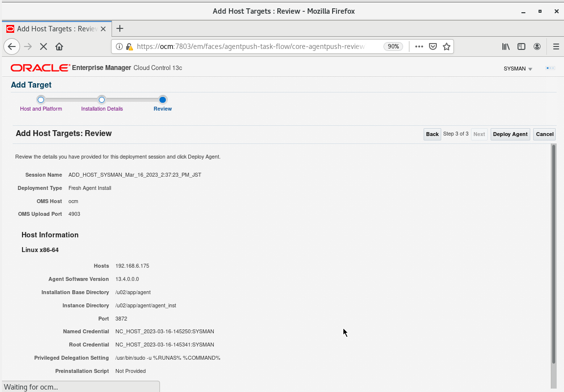564x392 pixels.
Task: Select host IP 192.168.6.175
Action: (x=133, y=266)
